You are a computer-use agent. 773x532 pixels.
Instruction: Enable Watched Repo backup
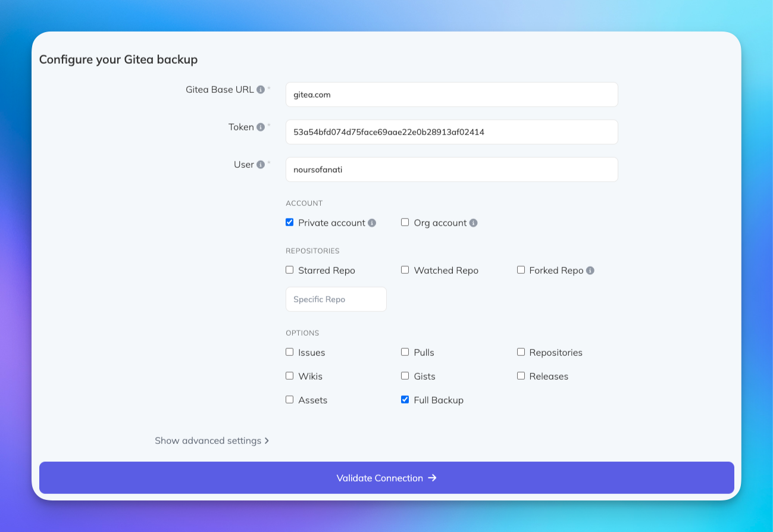tap(405, 270)
